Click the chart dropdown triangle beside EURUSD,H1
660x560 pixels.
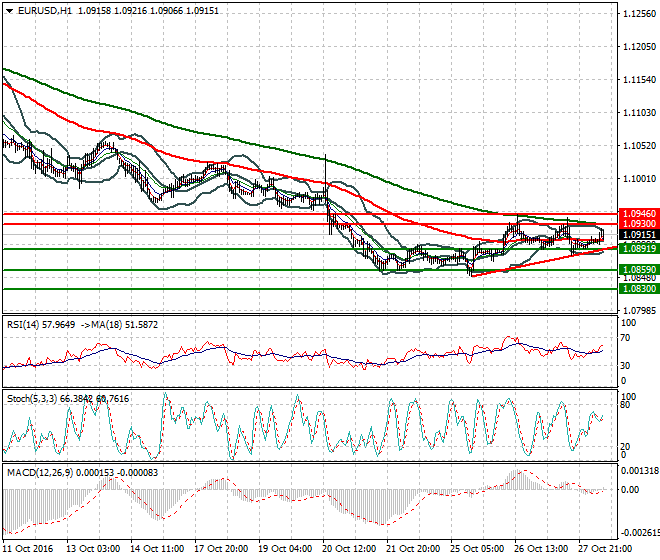click(10, 11)
